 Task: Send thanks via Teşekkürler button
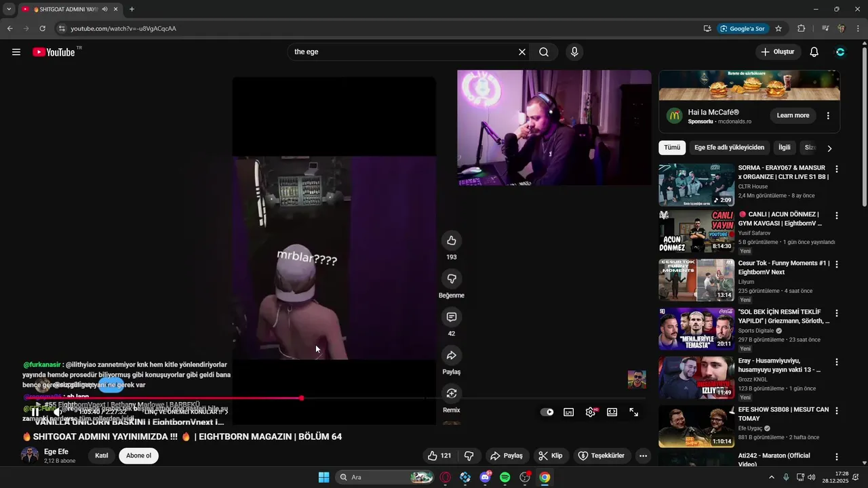click(601, 456)
